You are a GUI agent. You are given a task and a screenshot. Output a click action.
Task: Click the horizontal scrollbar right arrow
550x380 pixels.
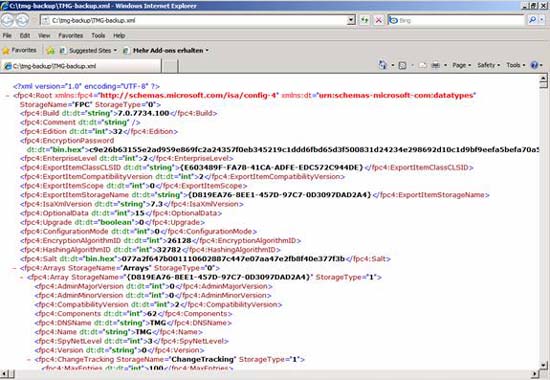535,374
